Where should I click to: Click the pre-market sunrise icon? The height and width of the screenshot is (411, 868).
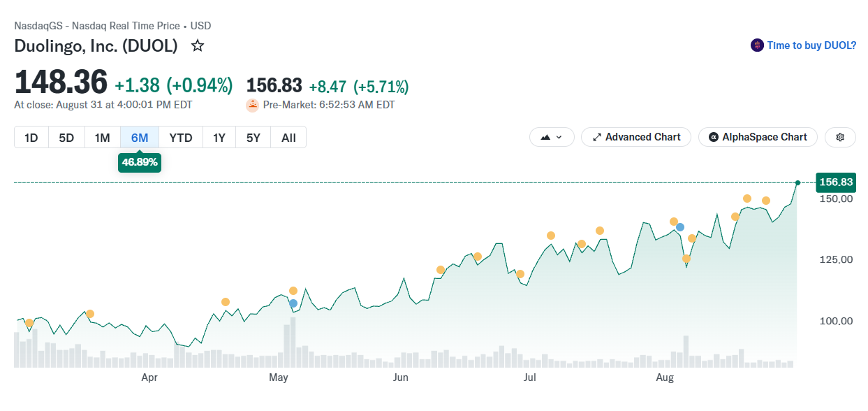[x=253, y=106]
